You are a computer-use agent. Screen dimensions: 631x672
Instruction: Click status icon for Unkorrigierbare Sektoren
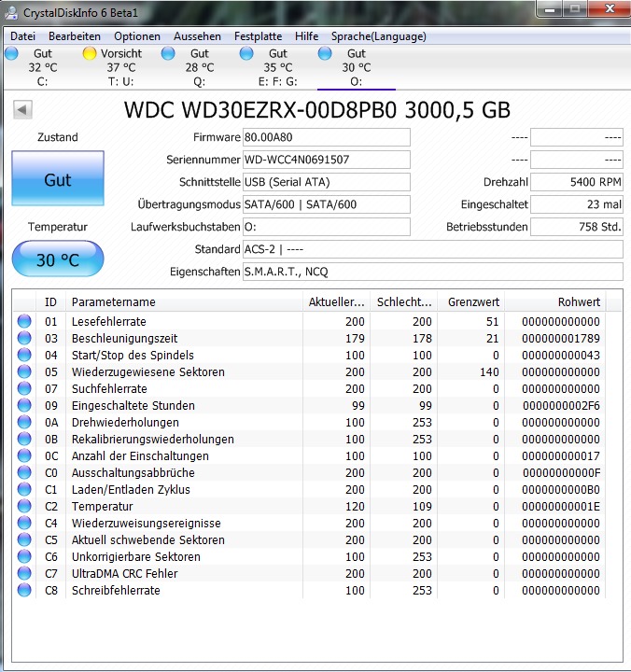click(x=24, y=556)
